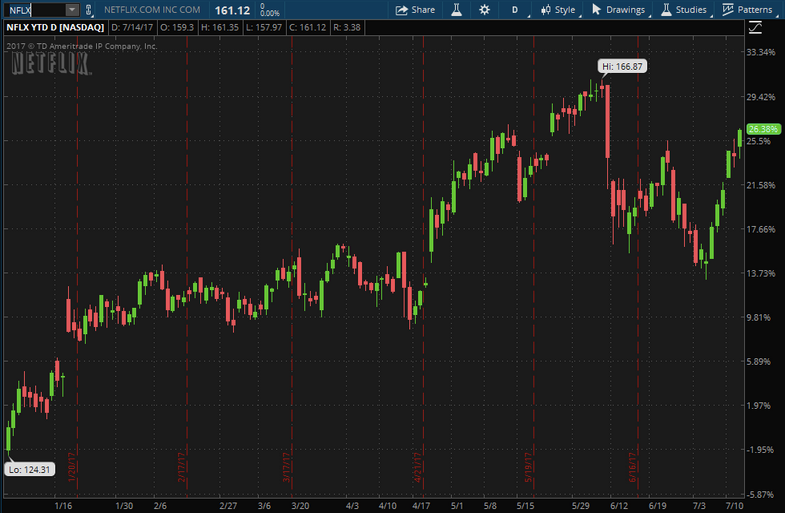Click the Hi: 166.87 price bubble

click(622, 66)
